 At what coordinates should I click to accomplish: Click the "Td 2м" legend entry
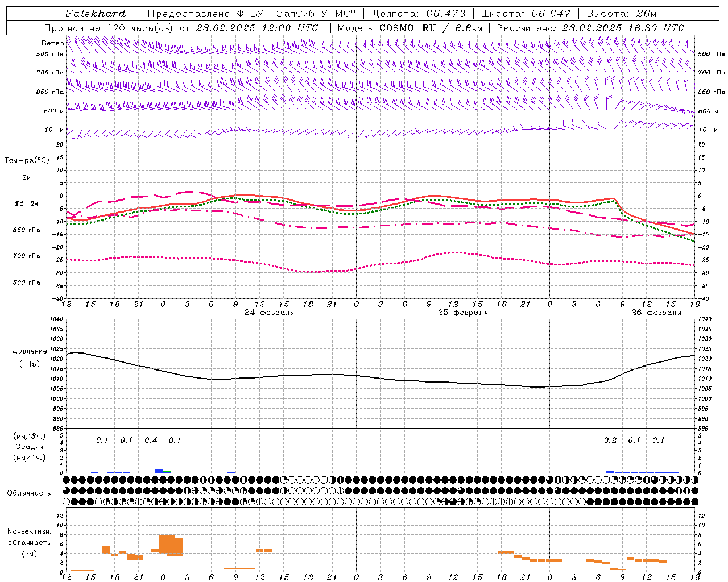pos(26,203)
